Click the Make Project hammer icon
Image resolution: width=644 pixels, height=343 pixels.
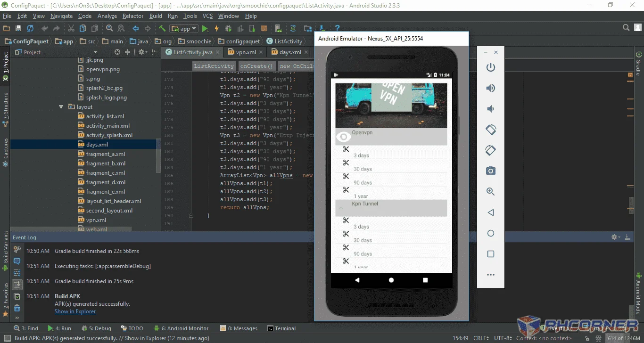[162, 29]
